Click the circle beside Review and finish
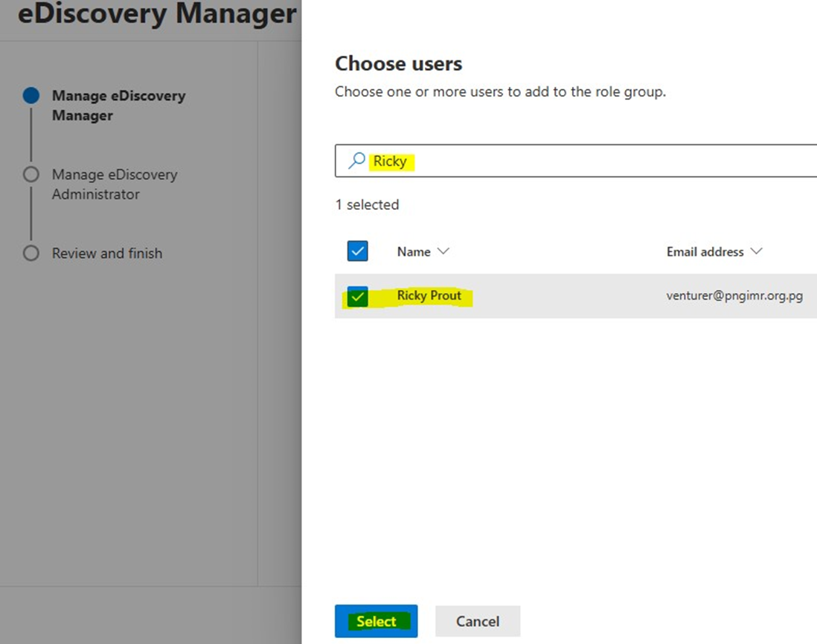Image resolution: width=817 pixels, height=644 pixels. pos(31,254)
